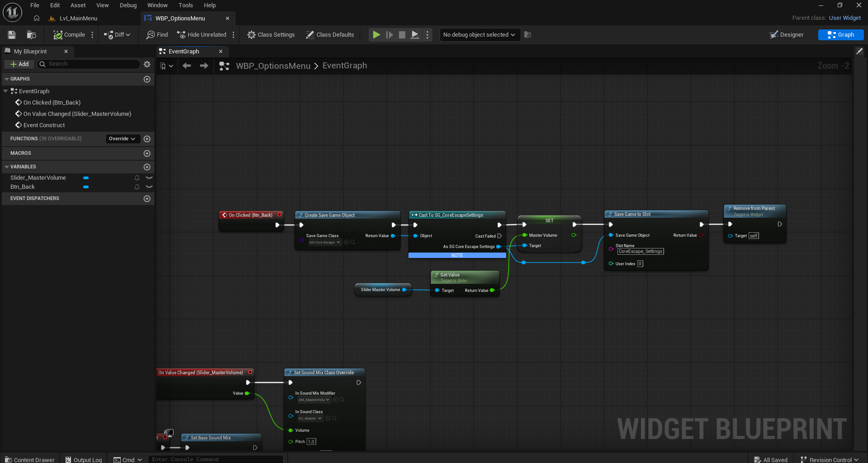Screen dimensions: 868x463
Task: Open the Find in blueprint tool
Action: 157,35
